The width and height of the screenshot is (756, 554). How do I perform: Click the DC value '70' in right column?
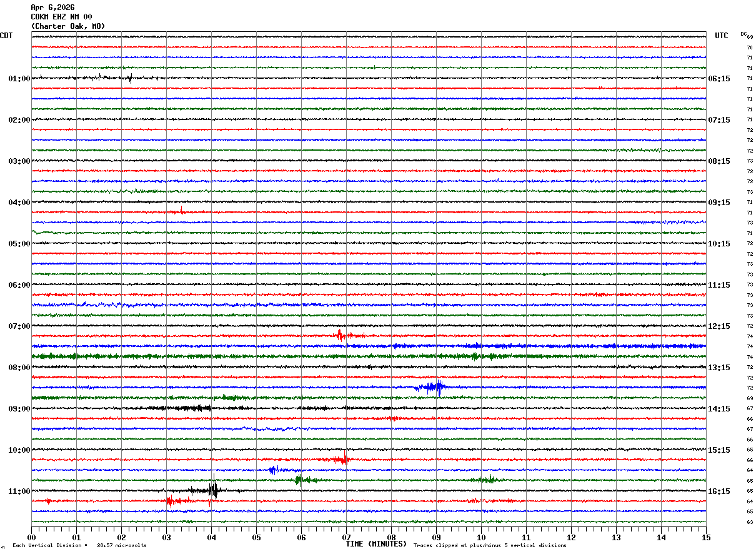pyautogui.click(x=750, y=48)
